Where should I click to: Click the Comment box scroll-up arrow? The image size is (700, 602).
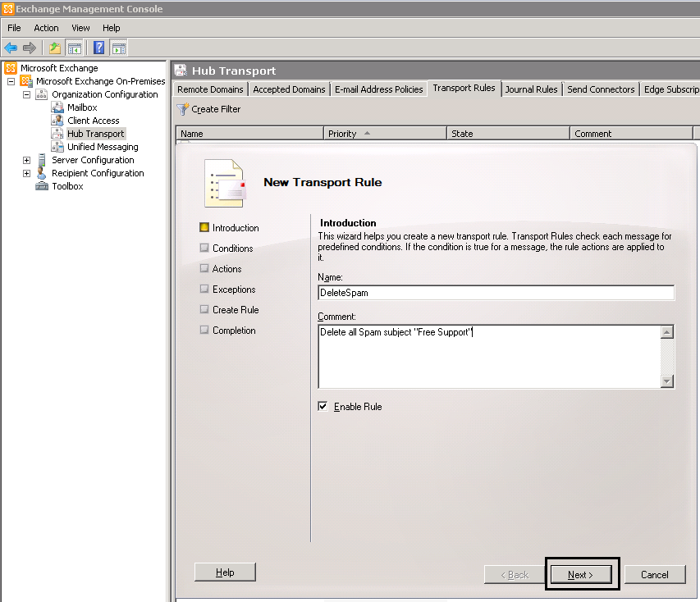click(x=667, y=332)
